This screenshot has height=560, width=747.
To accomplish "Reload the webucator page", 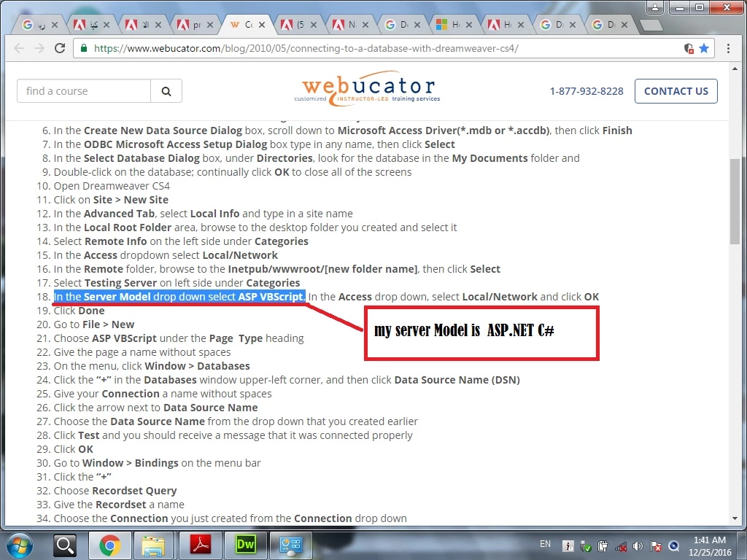I will [x=60, y=48].
